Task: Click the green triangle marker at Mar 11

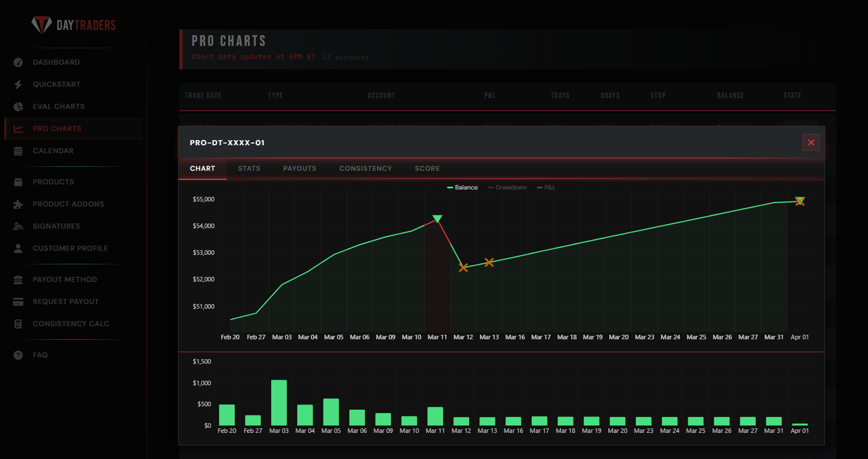Action: (x=437, y=219)
